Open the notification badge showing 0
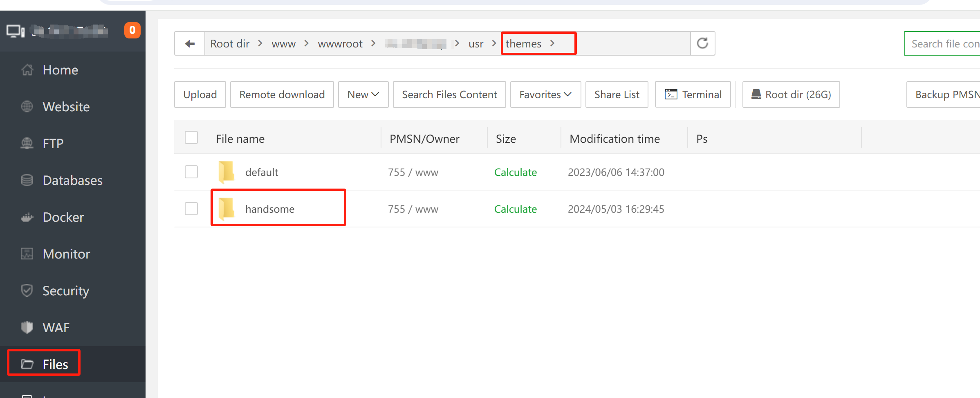Screen dimensions: 980x398 click(x=132, y=30)
